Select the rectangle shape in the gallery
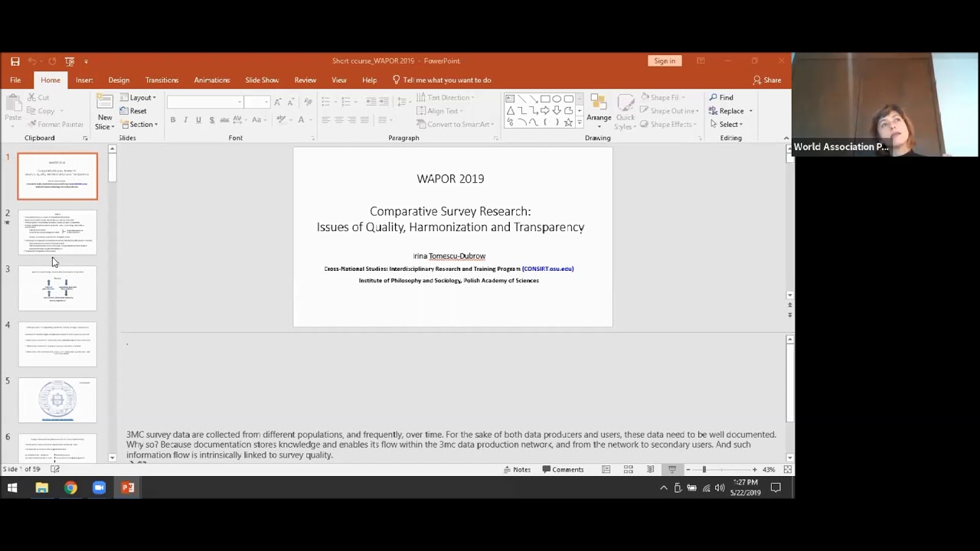980x551 pixels. click(544, 99)
